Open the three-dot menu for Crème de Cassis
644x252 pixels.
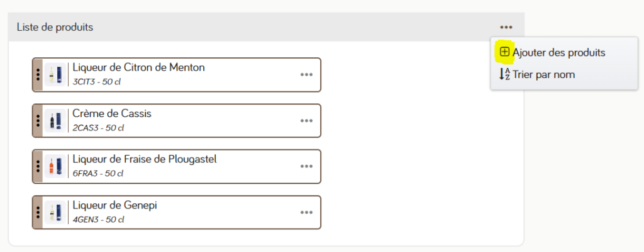point(306,121)
